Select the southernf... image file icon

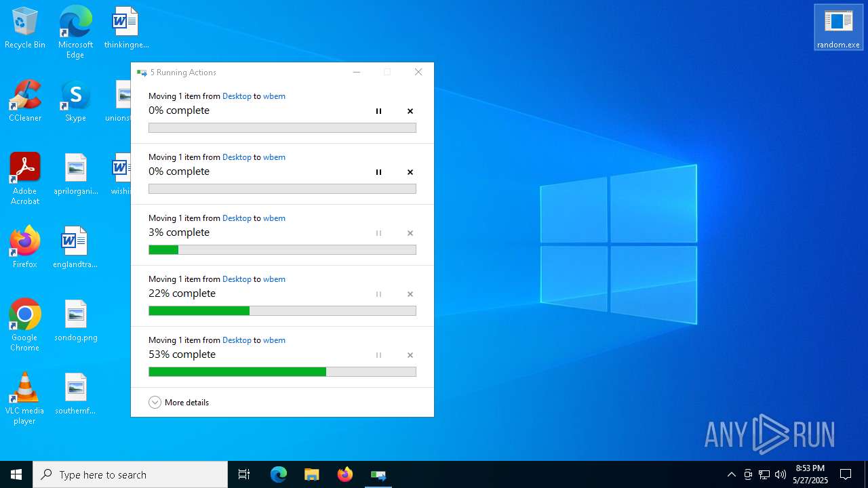(75, 394)
